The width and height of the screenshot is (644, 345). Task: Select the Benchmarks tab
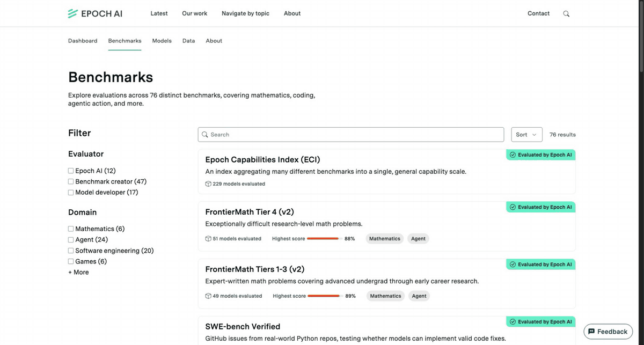point(125,41)
